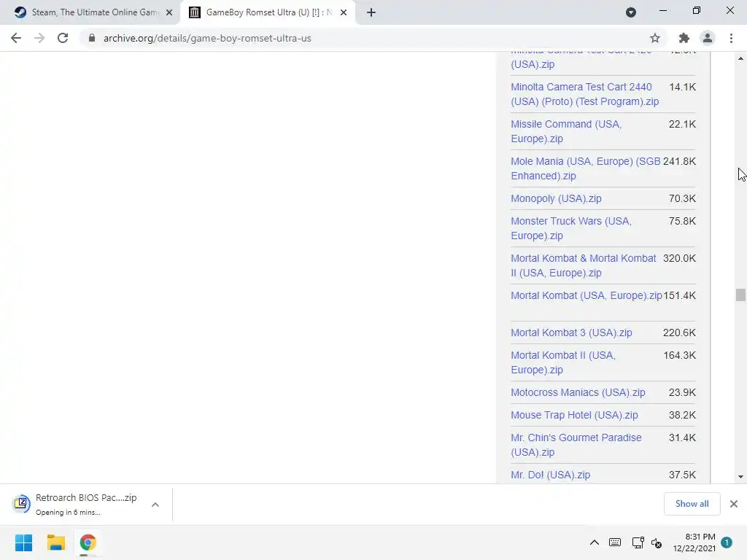The width and height of the screenshot is (747, 560).
Task: Click the muted volume tray icon
Action: pyautogui.click(x=657, y=542)
